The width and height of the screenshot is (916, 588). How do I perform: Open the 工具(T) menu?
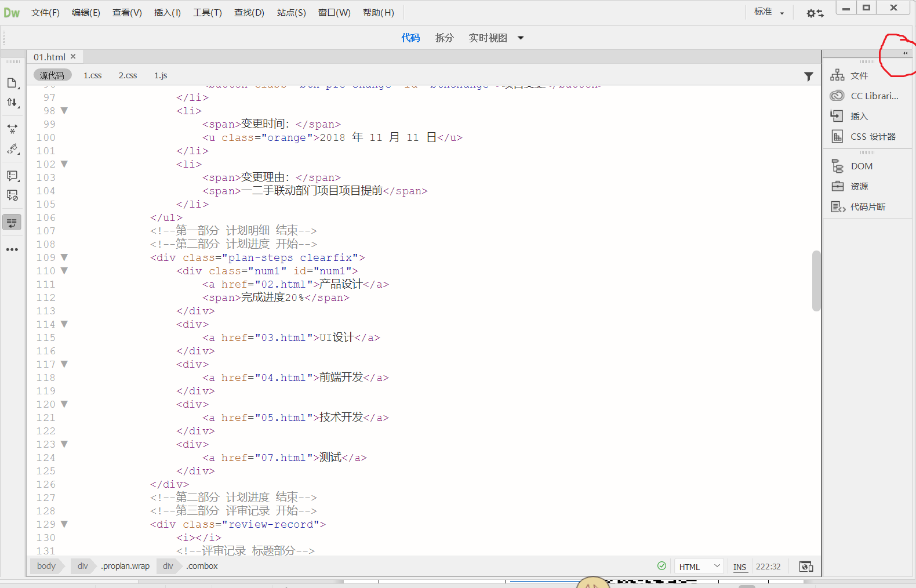pyautogui.click(x=208, y=12)
